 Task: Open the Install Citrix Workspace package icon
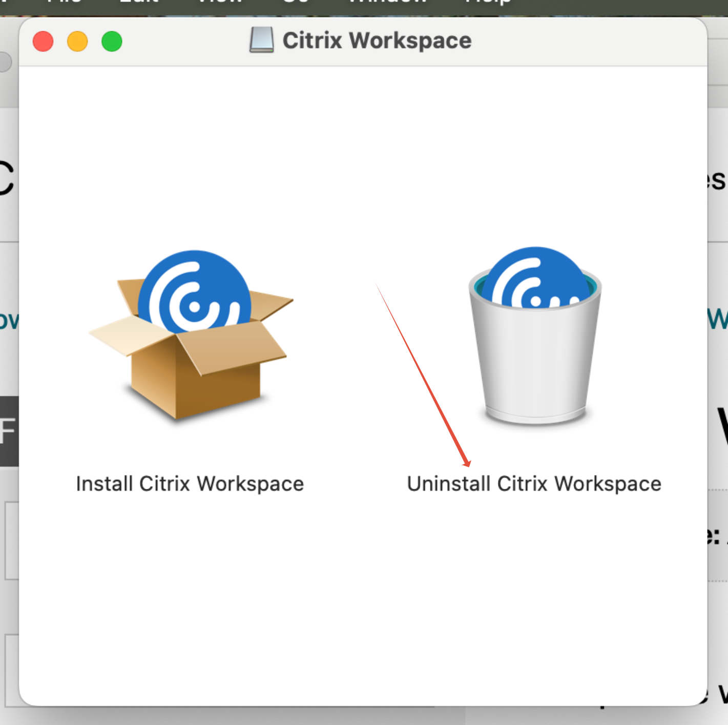point(191,336)
